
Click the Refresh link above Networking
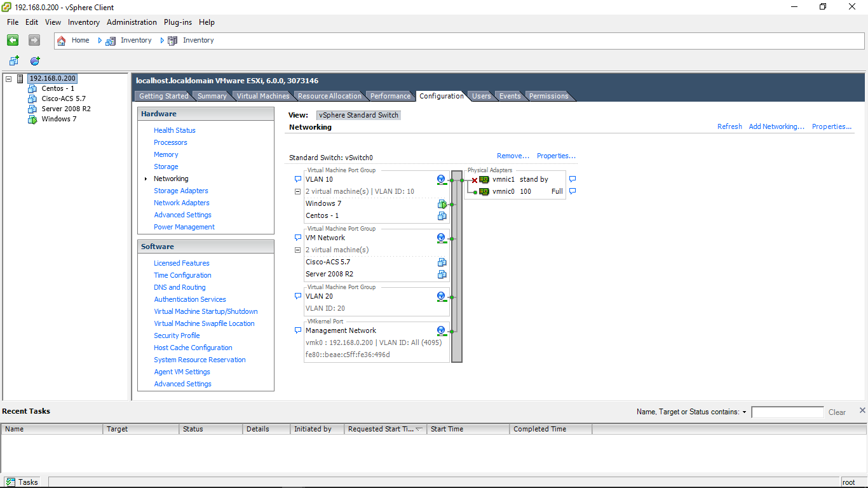pyautogui.click(x=729, y=126)
